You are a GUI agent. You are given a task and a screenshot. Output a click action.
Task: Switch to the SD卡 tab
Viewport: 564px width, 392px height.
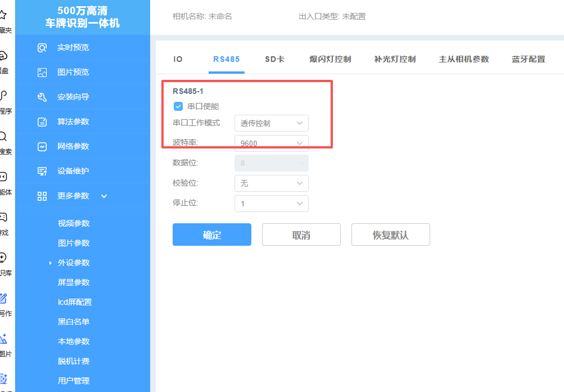pyautogui.click(x=275, y=60)
